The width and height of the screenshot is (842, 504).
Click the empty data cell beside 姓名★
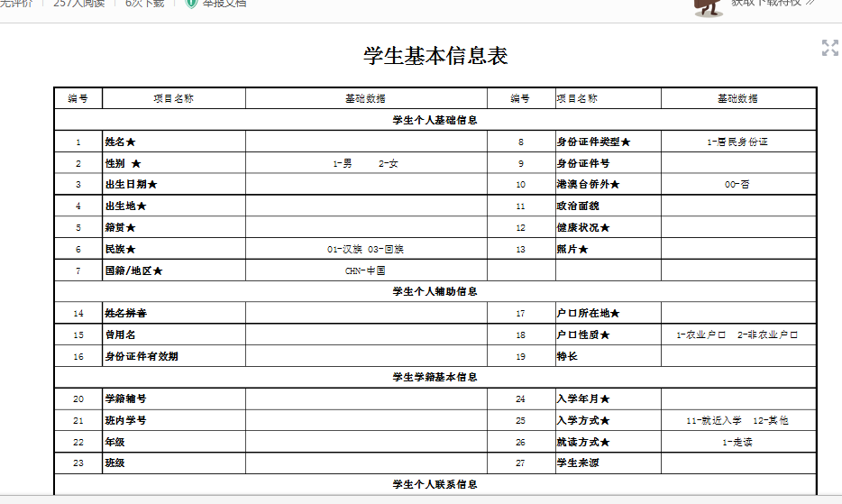[x=366, y=142]
